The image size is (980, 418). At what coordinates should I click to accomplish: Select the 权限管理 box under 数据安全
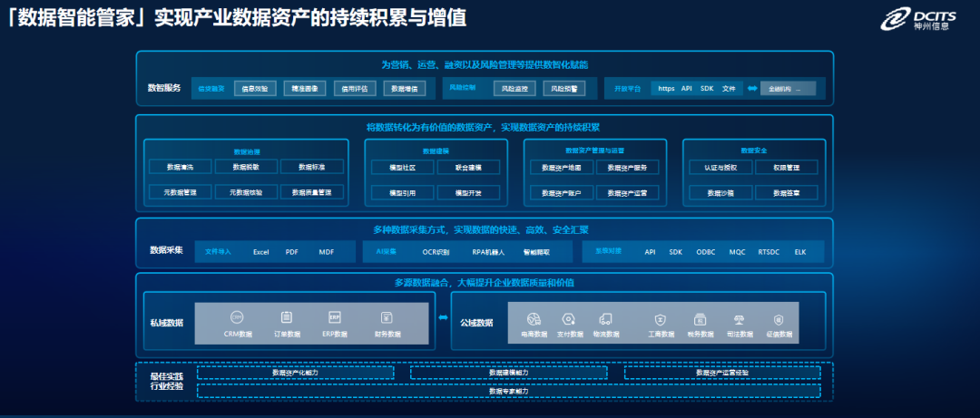787,168
